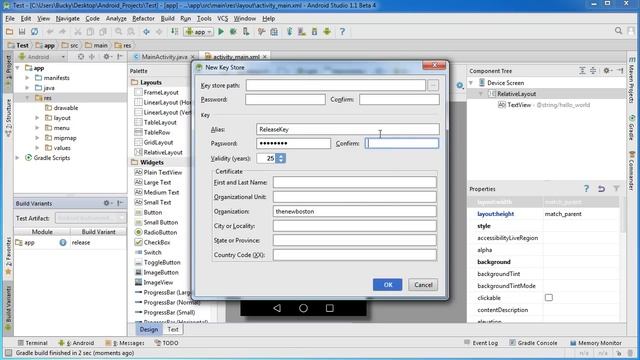Image resolution: width=640 pixels, height=360 pixels.
Task: Click the Synchronize refresh icon in toolbar
Action: [35, 31]
